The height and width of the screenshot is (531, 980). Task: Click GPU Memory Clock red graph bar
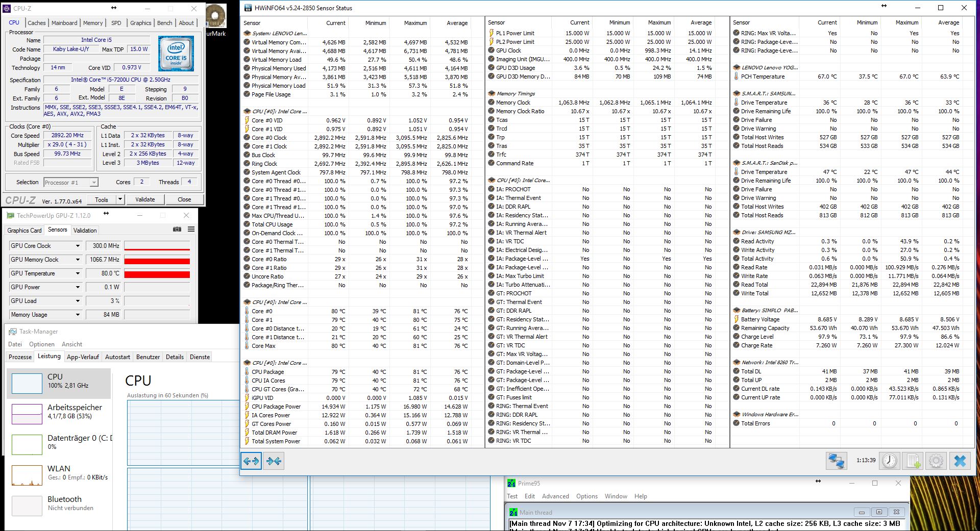157,261
